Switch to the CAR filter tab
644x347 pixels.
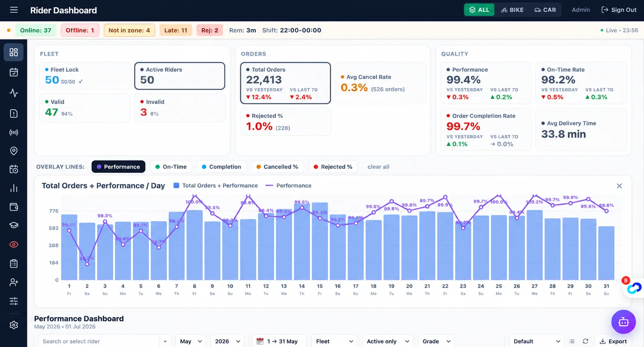click(545, 10)
